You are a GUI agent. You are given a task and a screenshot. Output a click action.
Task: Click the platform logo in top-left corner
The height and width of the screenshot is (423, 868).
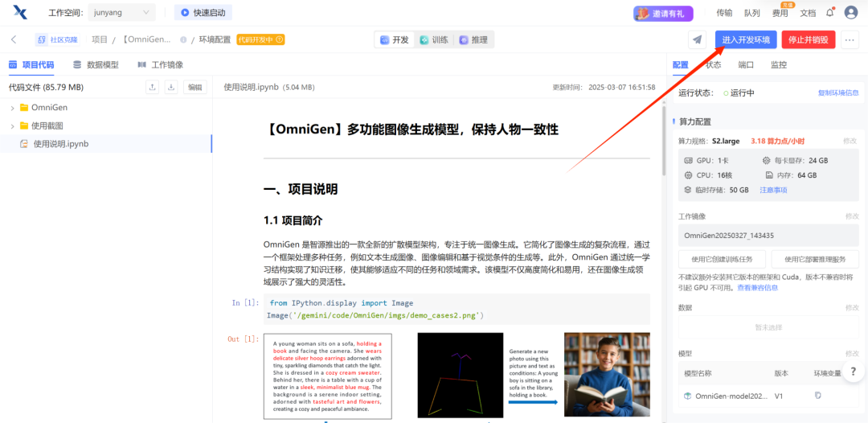20,12
